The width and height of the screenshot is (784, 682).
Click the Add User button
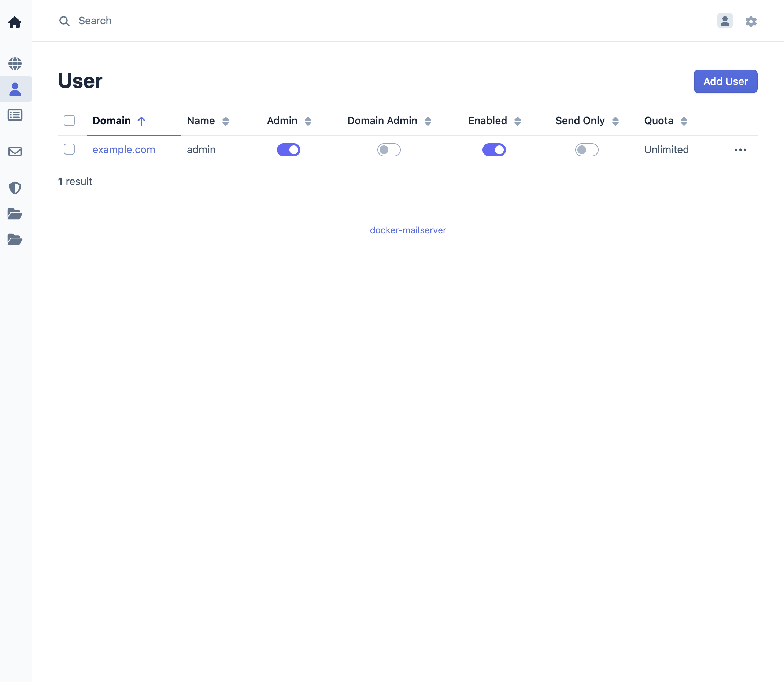click(x=725, y=81)
